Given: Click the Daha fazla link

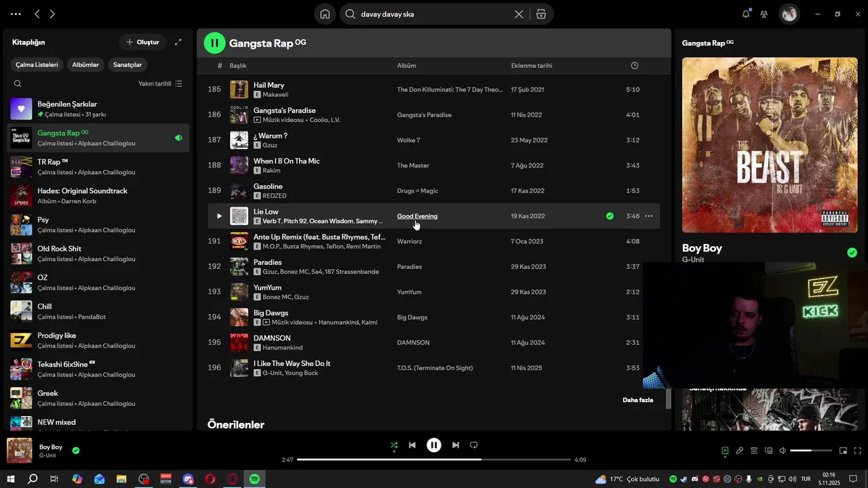Looking at the screenshot, I should coord(637,400).
